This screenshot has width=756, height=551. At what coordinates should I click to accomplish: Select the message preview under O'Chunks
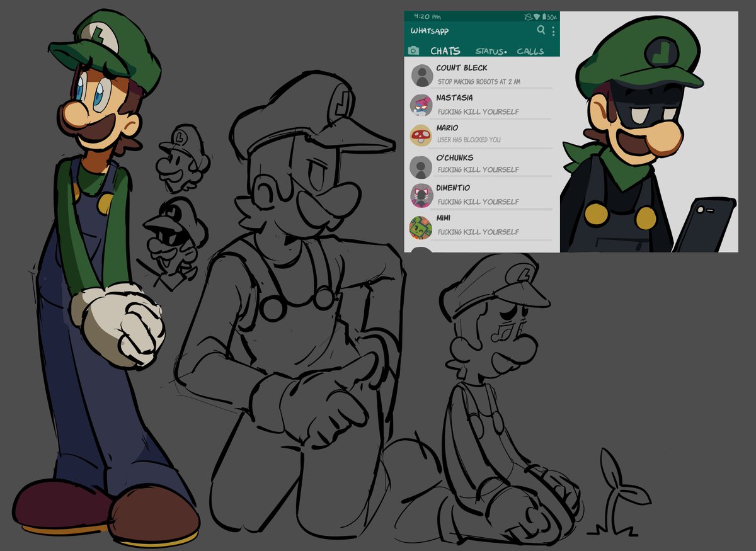(479, 169)
